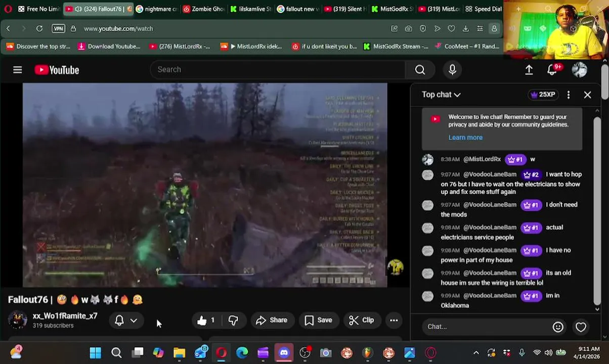
Task: Follow the Learn more link in chat
Action: click(x=465, y=138)
